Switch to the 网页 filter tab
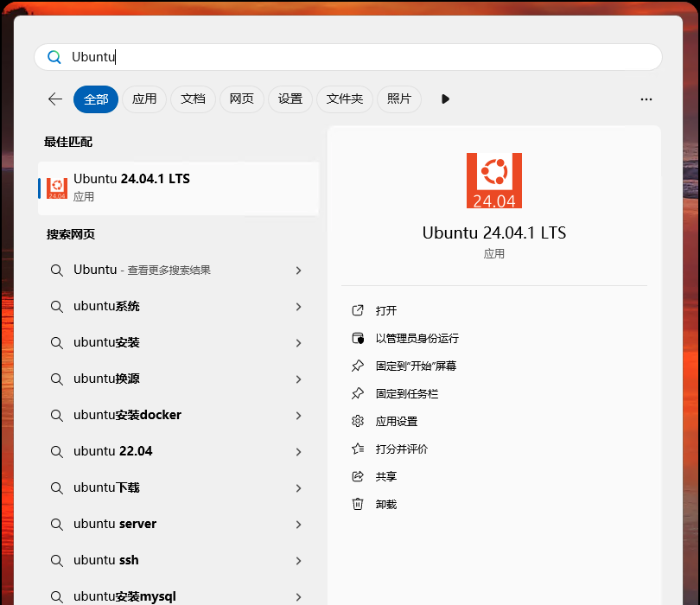The image size is (700, 605). coord(241,99)
